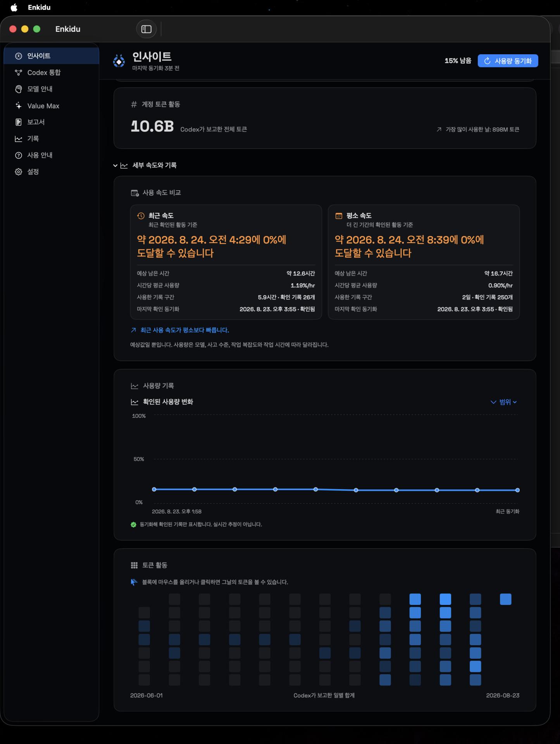560x744 pixels.
Task: Select the first data point on usage chart
Action: pyautogui.click(x=154, y=489)
